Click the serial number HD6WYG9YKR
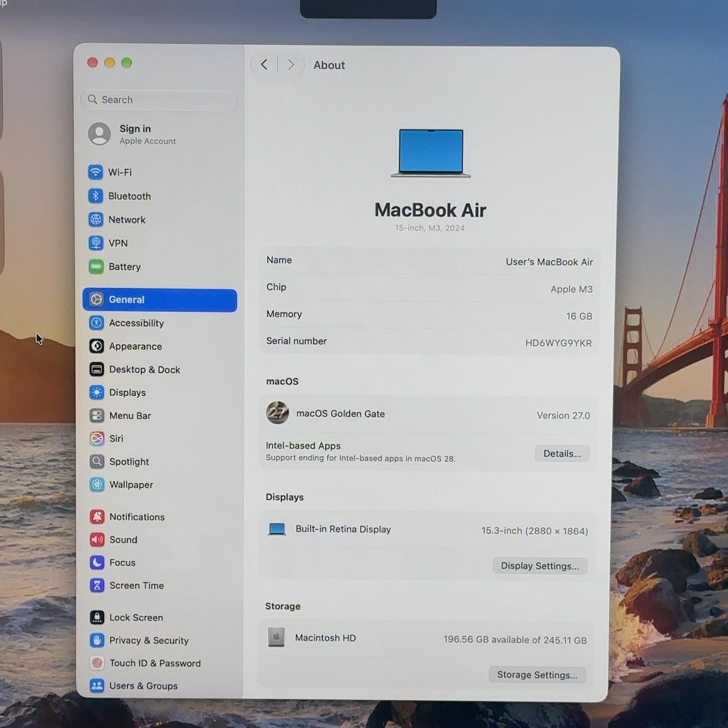This screenshot has height=728, width=728. (x=558, y=343)
